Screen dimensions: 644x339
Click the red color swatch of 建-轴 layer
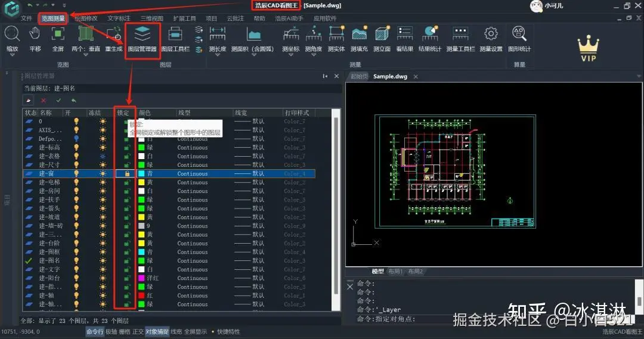pos(141,296)
